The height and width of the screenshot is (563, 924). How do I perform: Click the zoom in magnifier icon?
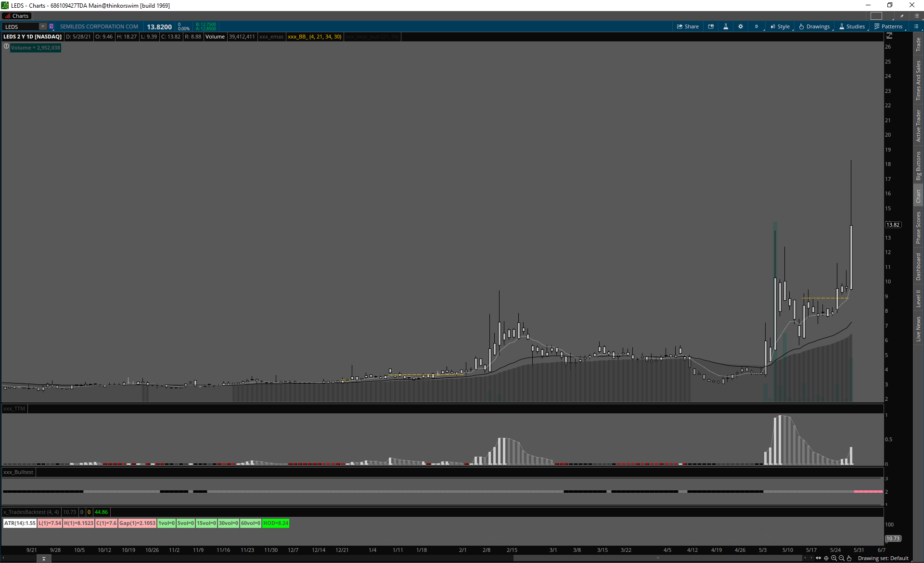[x=834, y=558]
